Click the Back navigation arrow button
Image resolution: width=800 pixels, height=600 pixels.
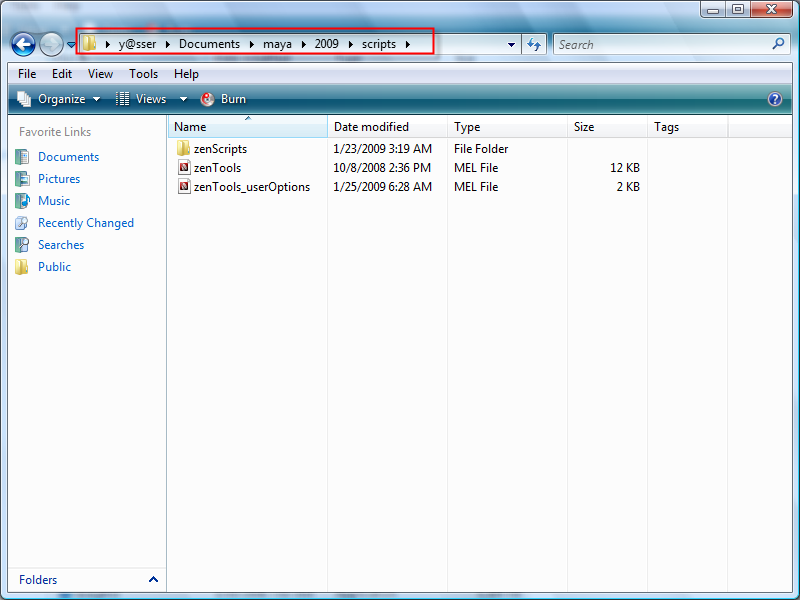(23, 44)
